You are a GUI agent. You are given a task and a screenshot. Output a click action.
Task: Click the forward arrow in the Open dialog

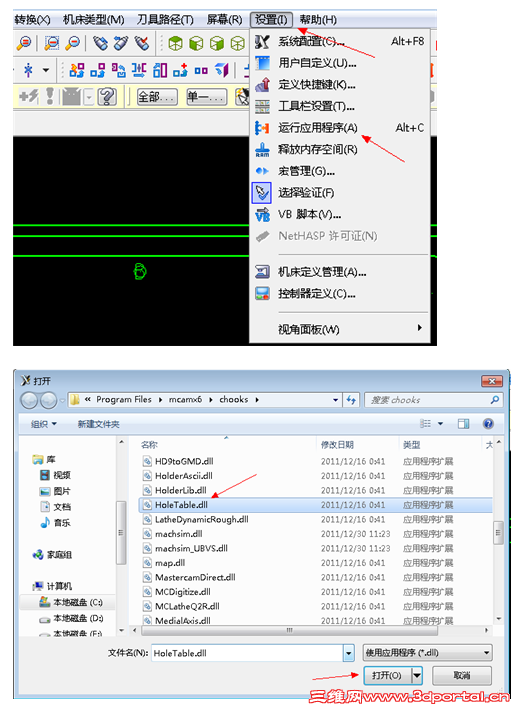pos(48,400)
